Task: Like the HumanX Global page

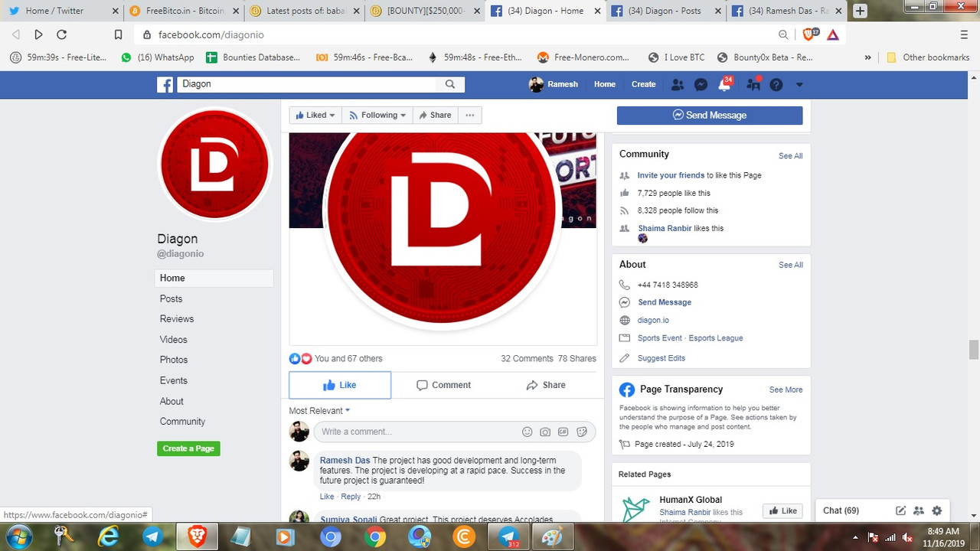Action: click(782, 510)
